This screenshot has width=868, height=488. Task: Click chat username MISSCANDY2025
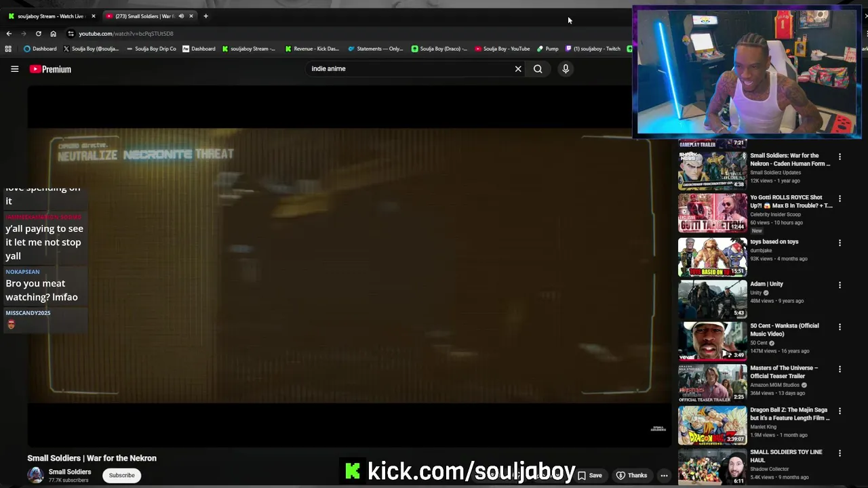[28, 313]
